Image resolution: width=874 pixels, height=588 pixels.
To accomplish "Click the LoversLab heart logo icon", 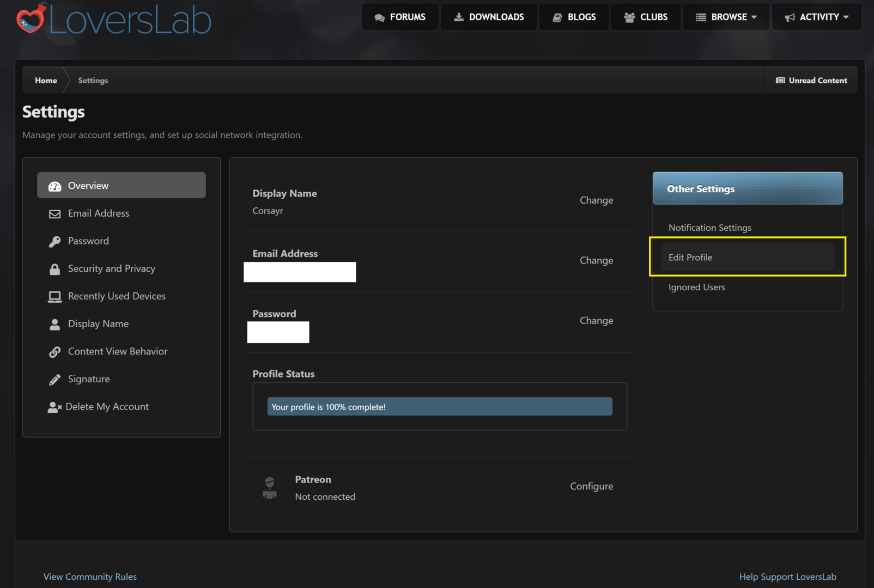I will pos(31,18).
